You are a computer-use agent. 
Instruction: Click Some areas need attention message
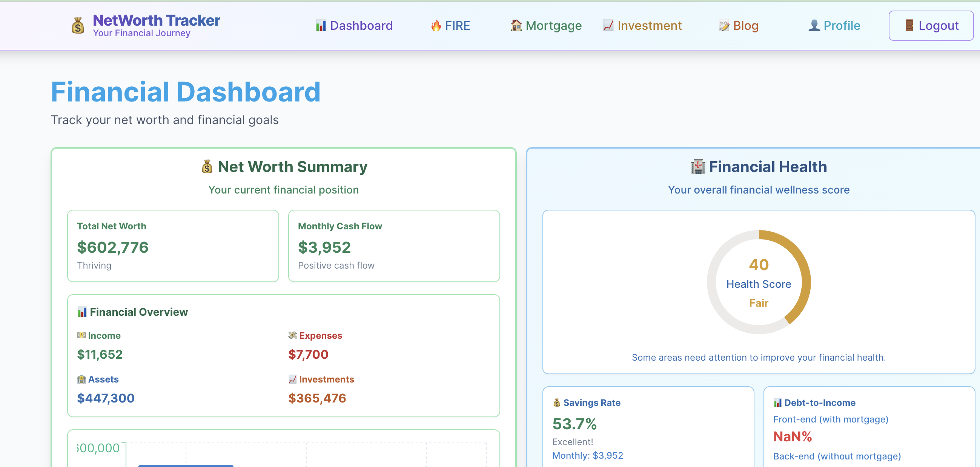(759, 358)
